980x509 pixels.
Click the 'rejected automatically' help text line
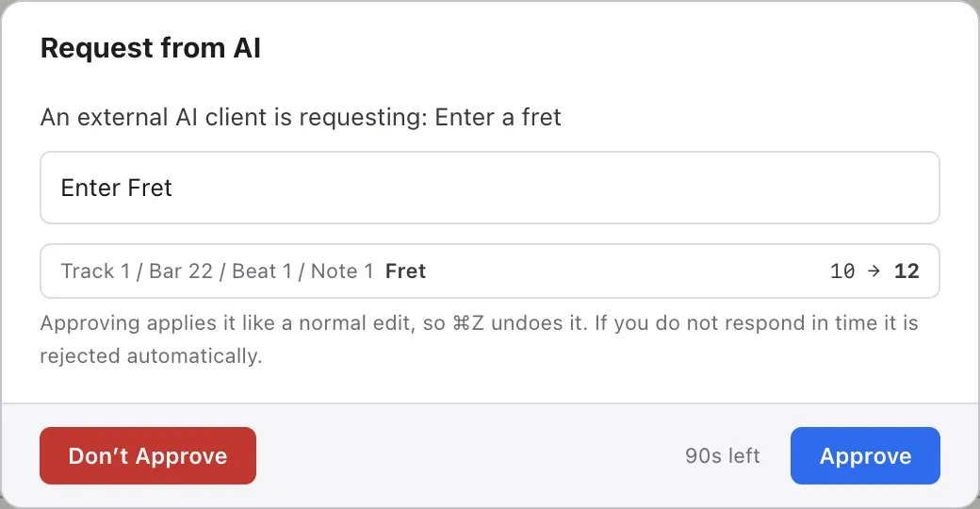152,355
